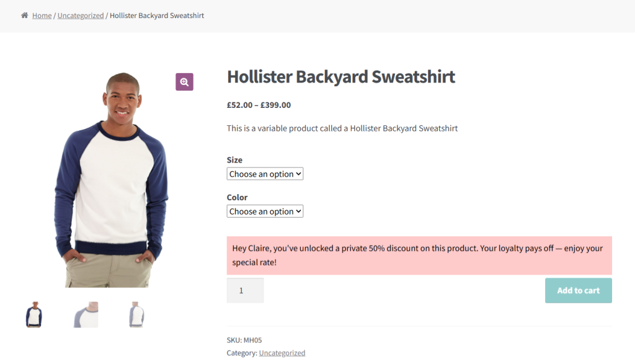
Task: Click the magnifier zoom icon on product image
Action: point(184,82)
